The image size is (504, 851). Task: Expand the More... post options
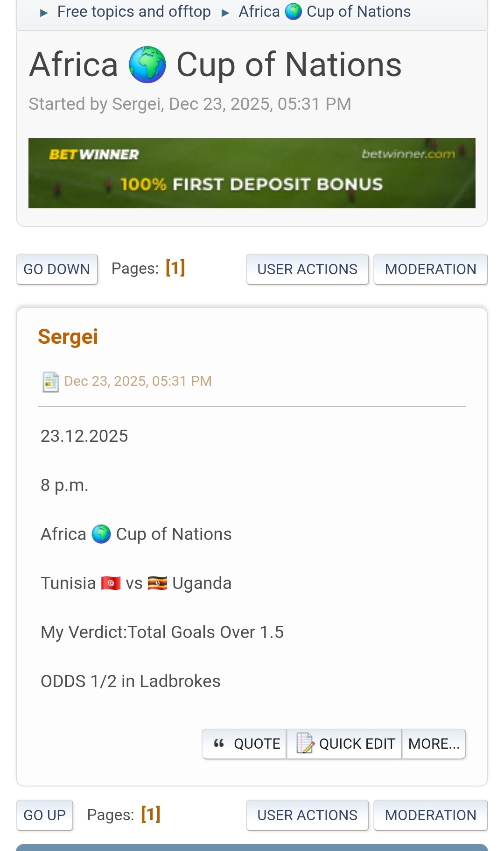pos(434,744)
